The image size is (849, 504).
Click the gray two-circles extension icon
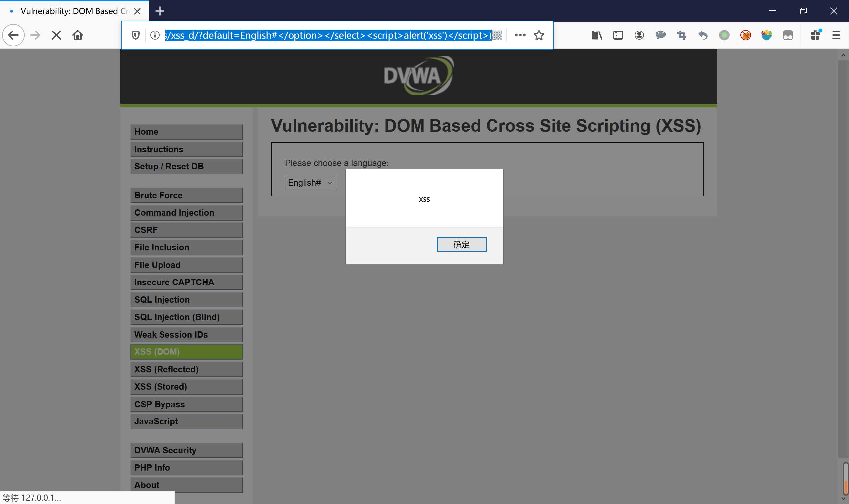(x=788, y=35)
